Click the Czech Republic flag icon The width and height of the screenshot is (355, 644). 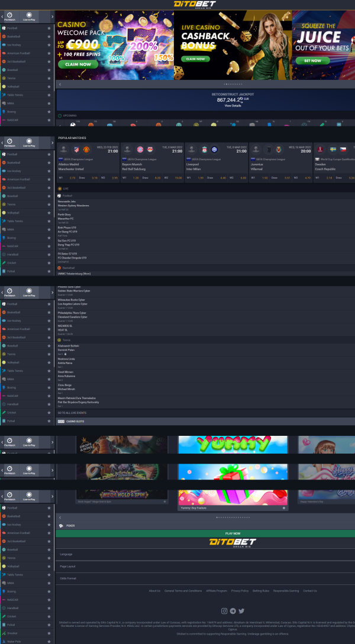[x=343, y=150]
